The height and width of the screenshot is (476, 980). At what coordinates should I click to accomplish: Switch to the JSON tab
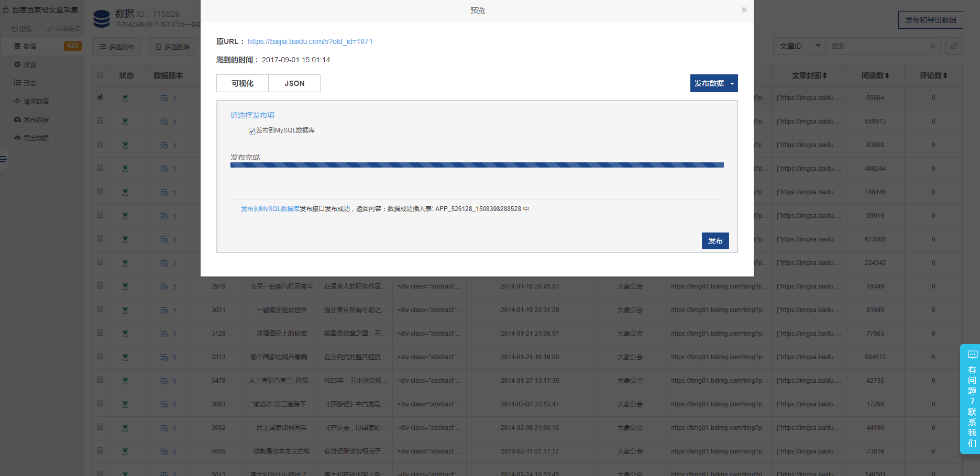point(294,83)
